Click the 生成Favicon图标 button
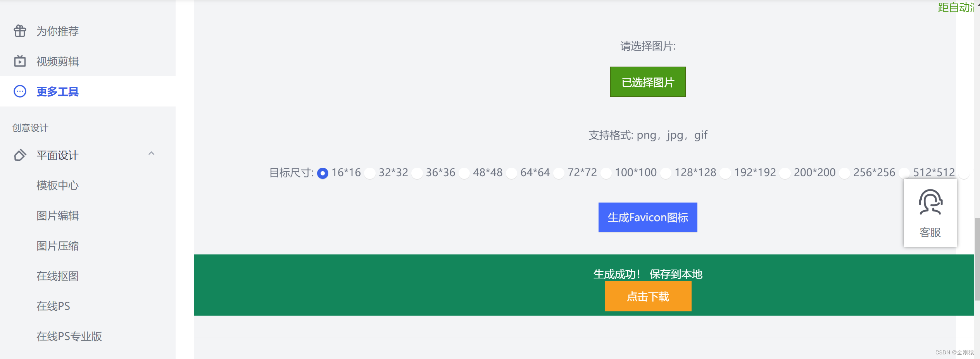This screenshot has height=359, width=980. (x=648, y=217)
